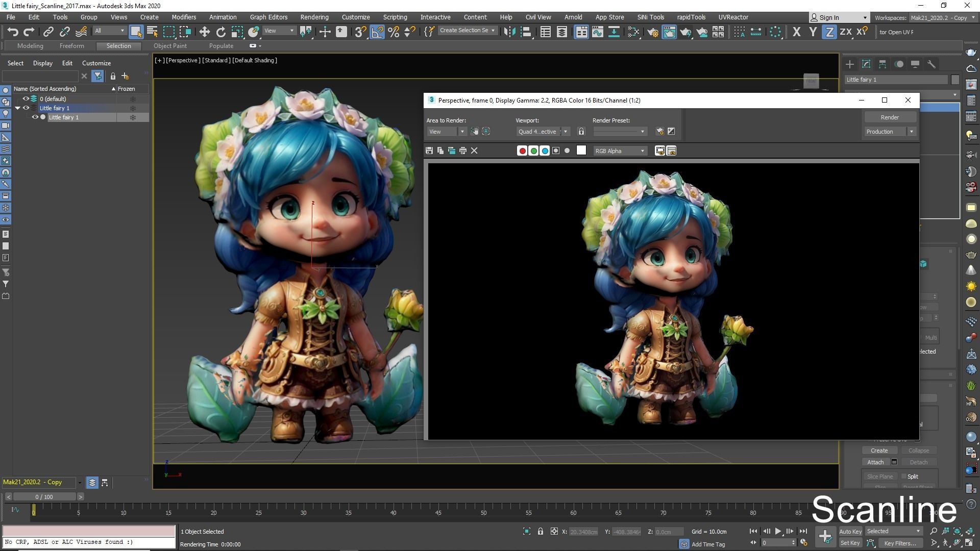Open the Curve Editor icon

click(x=598, y=32)
